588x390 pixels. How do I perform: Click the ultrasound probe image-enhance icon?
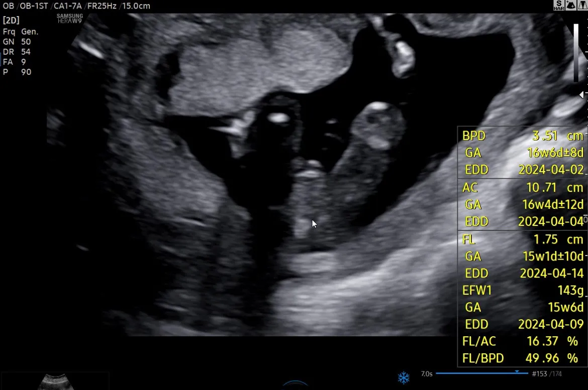point(571,5)
